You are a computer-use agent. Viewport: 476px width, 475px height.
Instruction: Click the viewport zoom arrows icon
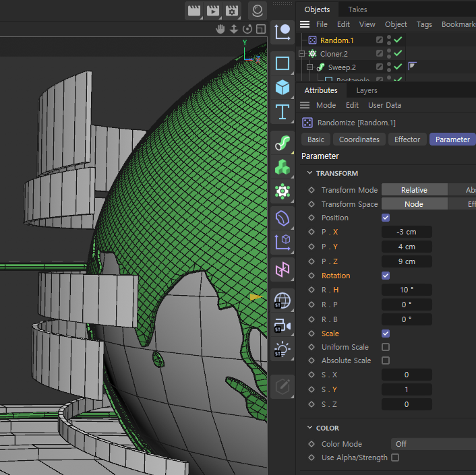coord(234,29)
